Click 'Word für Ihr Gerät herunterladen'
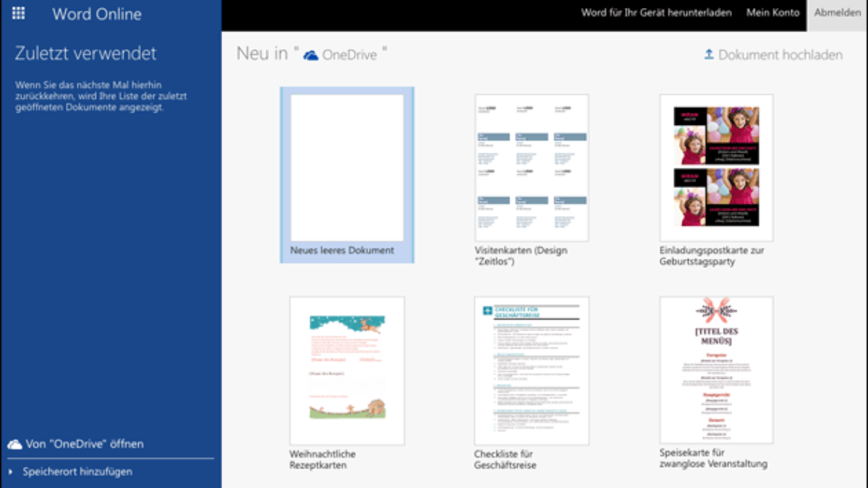The width and height of the screenshot is (868, 488). coord(656,12)
